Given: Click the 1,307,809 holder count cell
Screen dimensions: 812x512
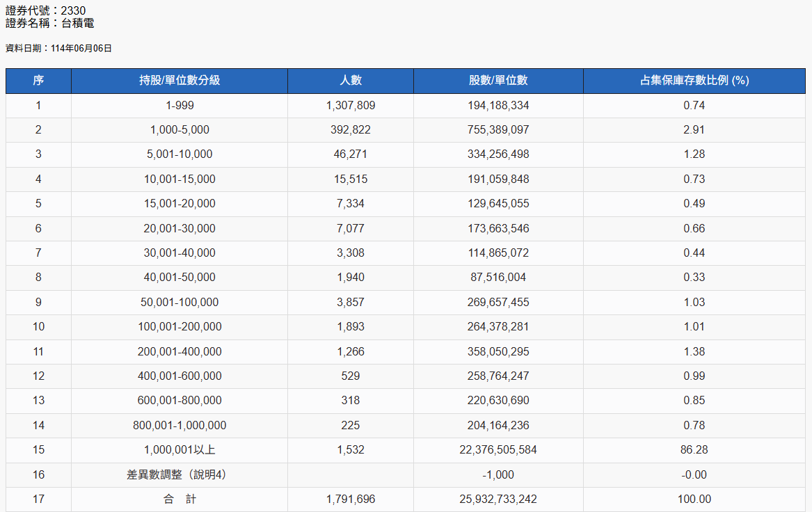Looking at the screenshot, I should (351, 106).
